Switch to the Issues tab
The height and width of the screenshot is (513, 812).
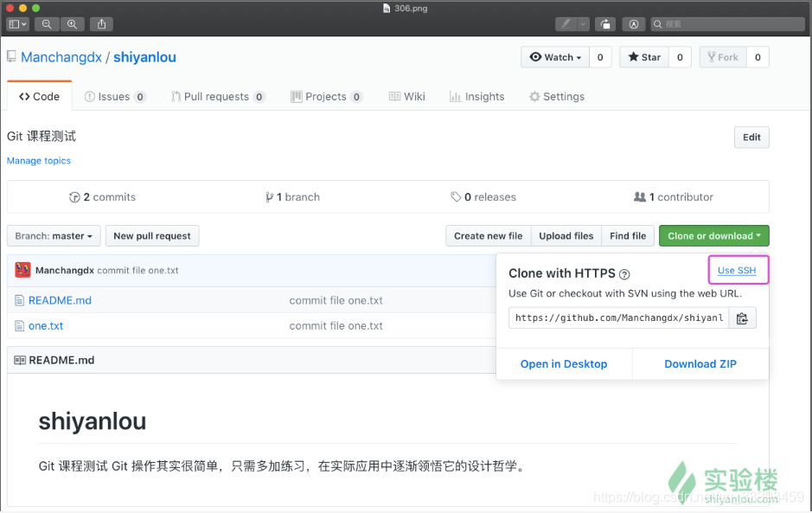pos(115,96)
